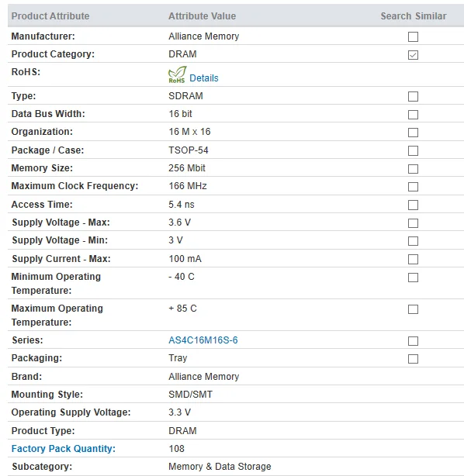Click the Product Attribute column header

[50, 16]
